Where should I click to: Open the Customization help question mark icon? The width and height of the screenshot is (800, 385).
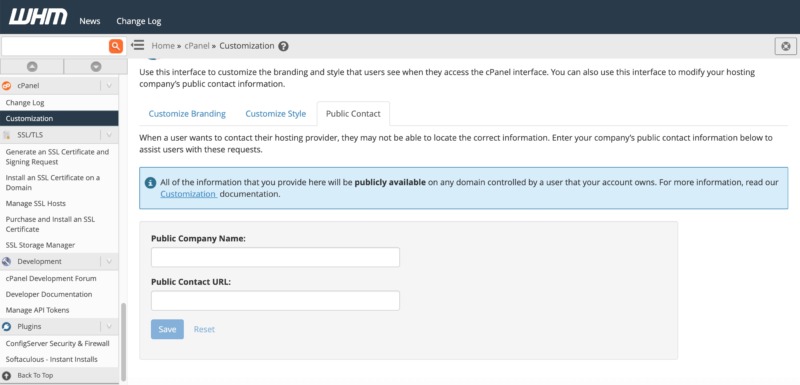[284, 46]
